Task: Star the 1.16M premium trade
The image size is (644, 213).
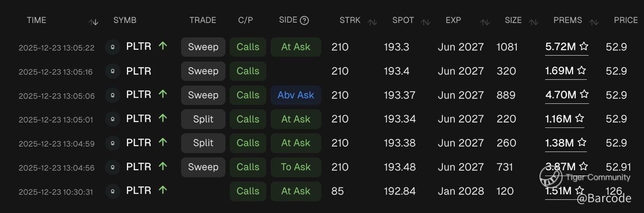Action: pyautogui.click(x=580, y=118)
